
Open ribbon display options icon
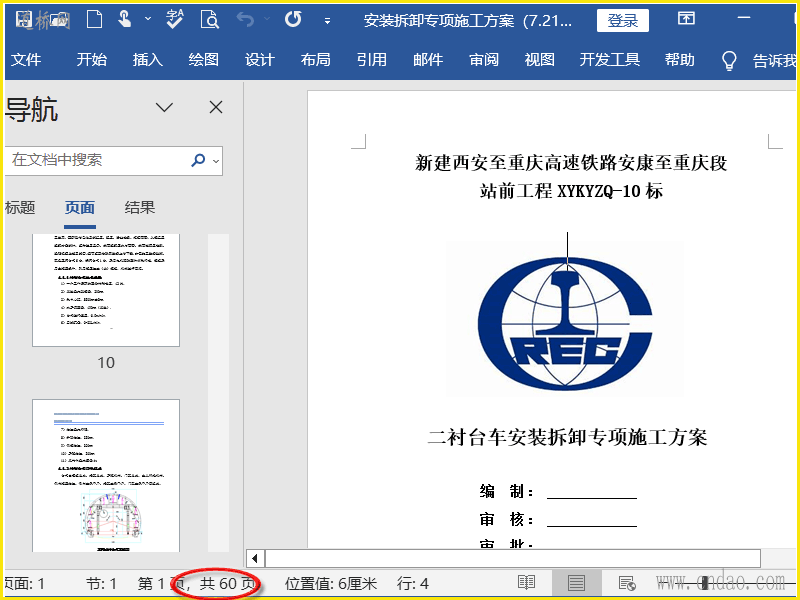click(686, 18)
